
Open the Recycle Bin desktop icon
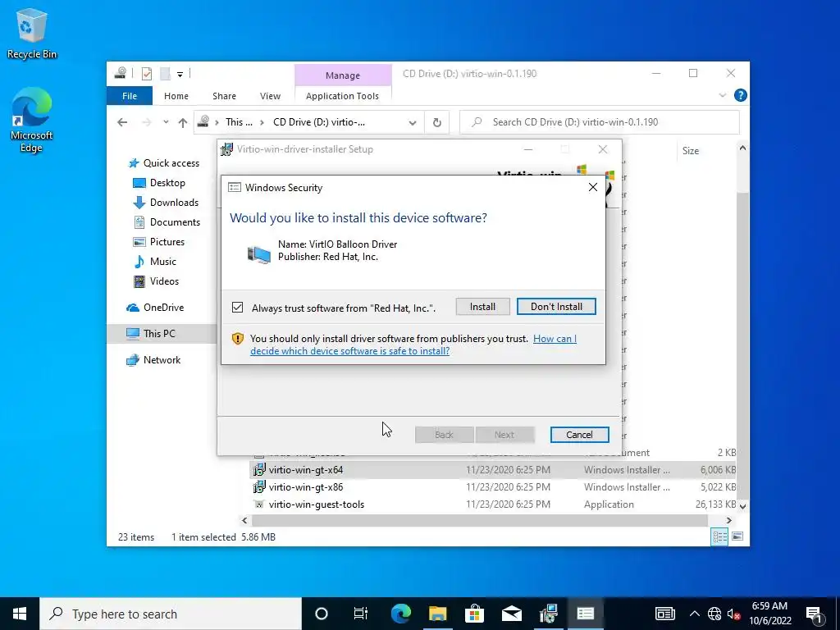tap(32, 33)
